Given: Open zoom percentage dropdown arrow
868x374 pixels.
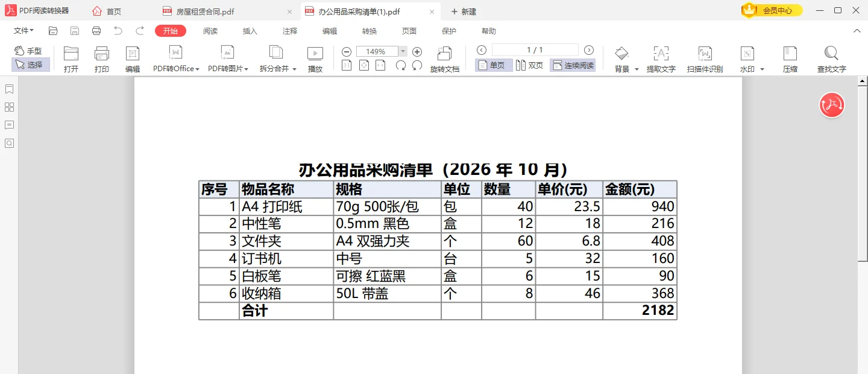Looking at the screenshot, I should [403, 52].
